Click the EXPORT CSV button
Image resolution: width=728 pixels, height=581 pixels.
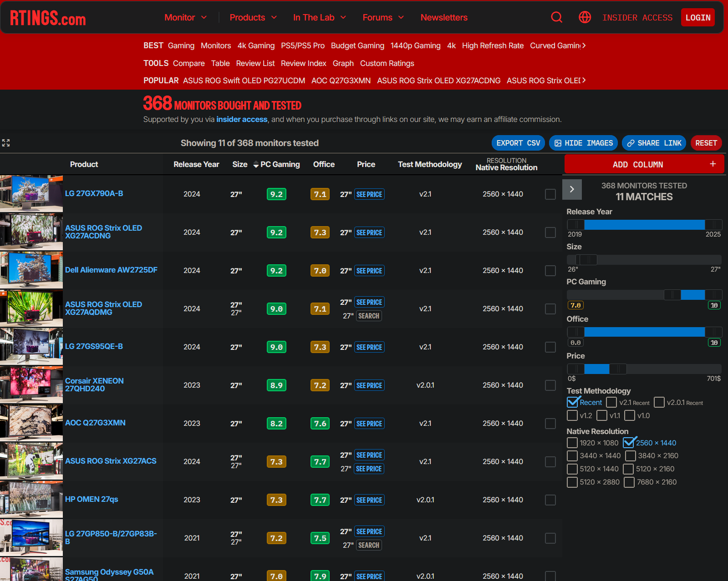pos(518,143)
